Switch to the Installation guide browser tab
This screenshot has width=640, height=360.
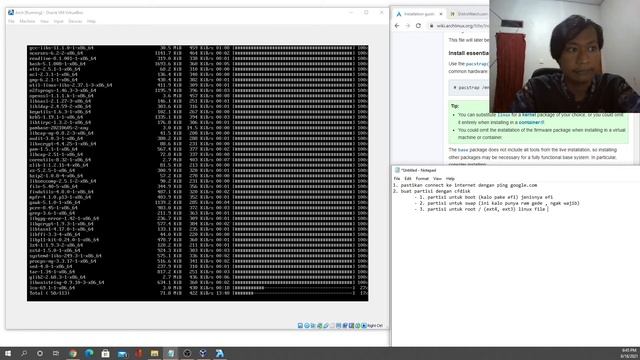(418, 14)
